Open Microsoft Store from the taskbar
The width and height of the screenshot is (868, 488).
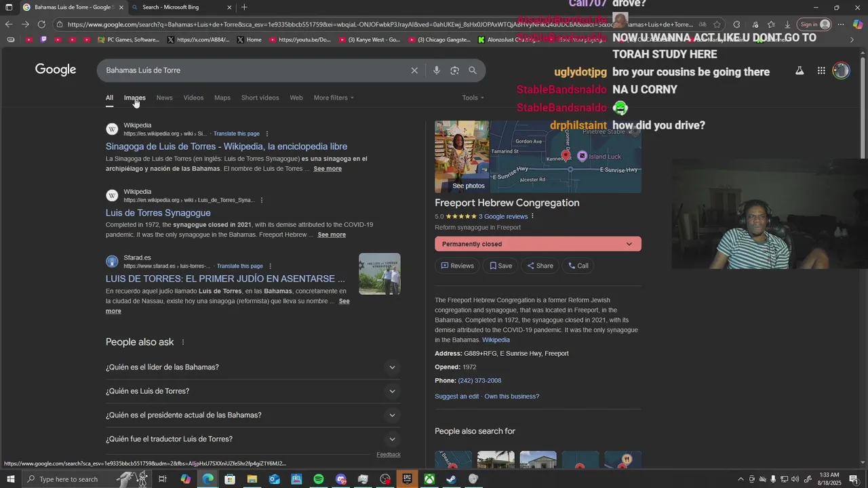230,479
